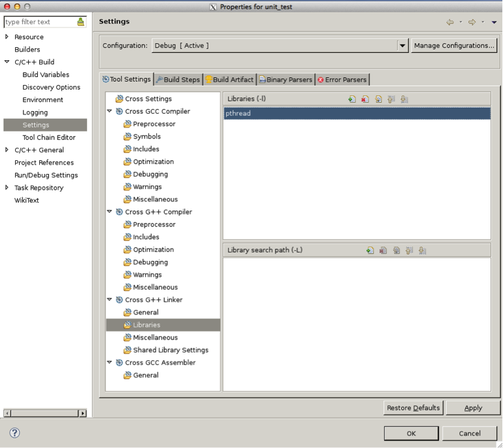Delete path in Library search path (-L) toolbar
503x448 pixels.
[x=383, y=250]
